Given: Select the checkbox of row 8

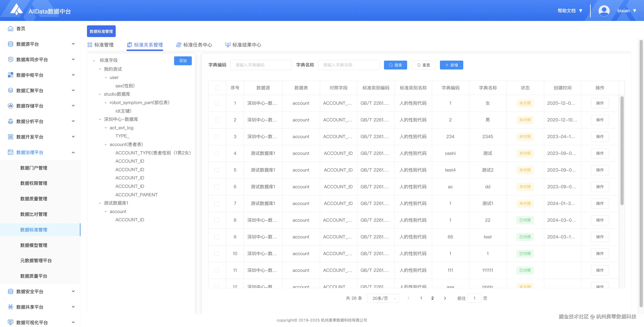Looking at the screenshot, I should click(217, 220).
